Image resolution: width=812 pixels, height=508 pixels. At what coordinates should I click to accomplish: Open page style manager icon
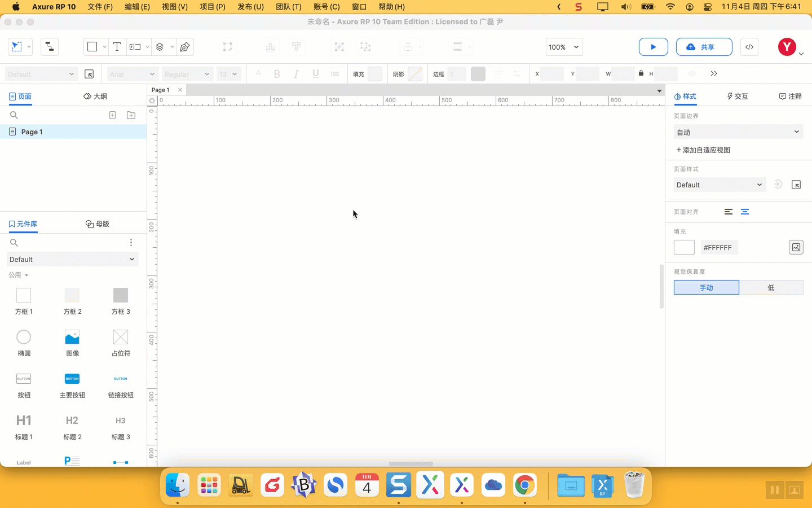pos(796,185)
